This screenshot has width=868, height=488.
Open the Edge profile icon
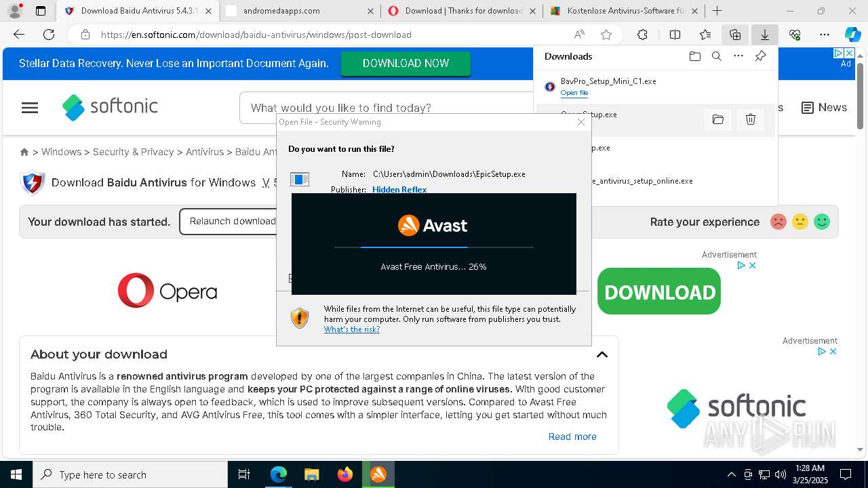[x=14, y=11]
